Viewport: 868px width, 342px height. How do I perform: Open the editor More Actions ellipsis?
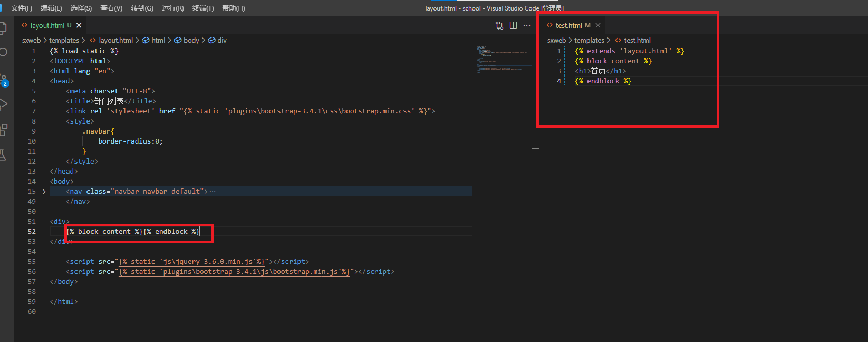[527, 25]
